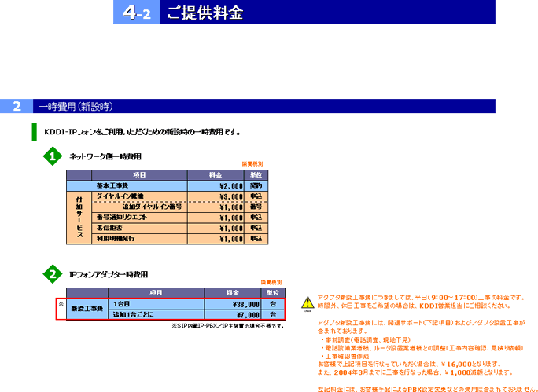This screenshot has height=392, width=538.
Task: Click the line about 2004年3月 ¥1,000 discount
Action: [x=415, y=372]
